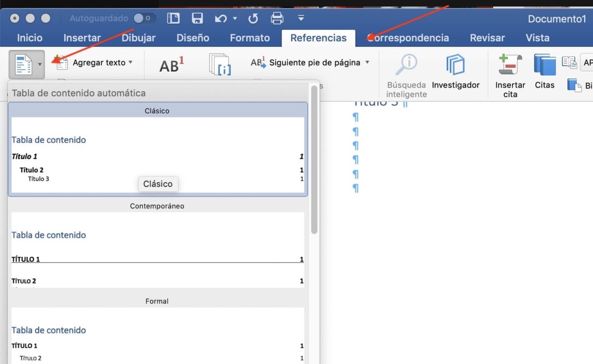Click the Insertar nota al final icon
Image resolution: width=593 pixels, height=364 pixels.
[220, 65]
